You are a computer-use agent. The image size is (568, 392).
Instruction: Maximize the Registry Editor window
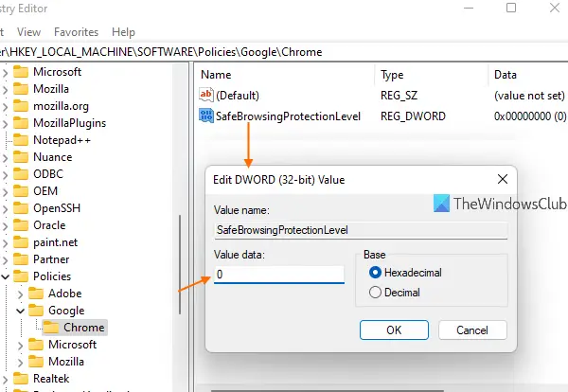pyautogui.click(x=511, y=8)
